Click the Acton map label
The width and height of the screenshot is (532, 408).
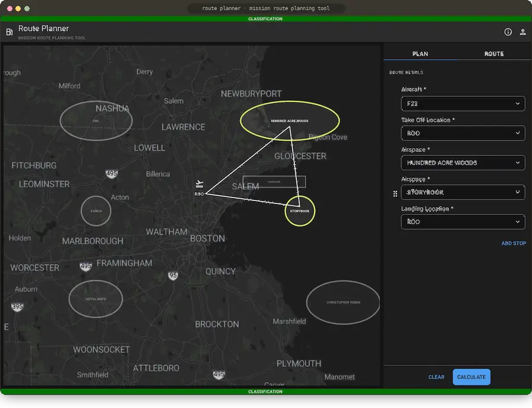[x=120, y=197]
